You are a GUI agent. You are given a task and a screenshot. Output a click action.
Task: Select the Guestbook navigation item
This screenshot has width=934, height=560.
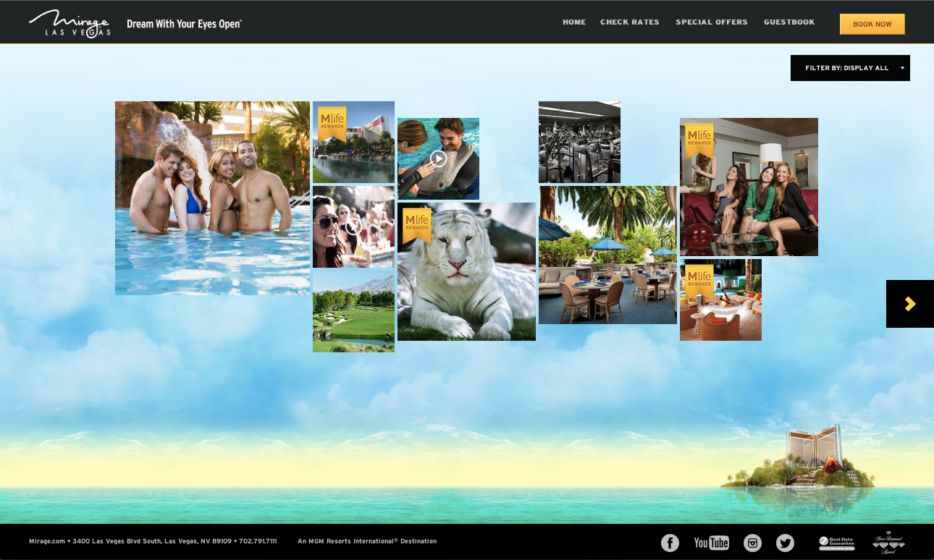coord(789,22)
